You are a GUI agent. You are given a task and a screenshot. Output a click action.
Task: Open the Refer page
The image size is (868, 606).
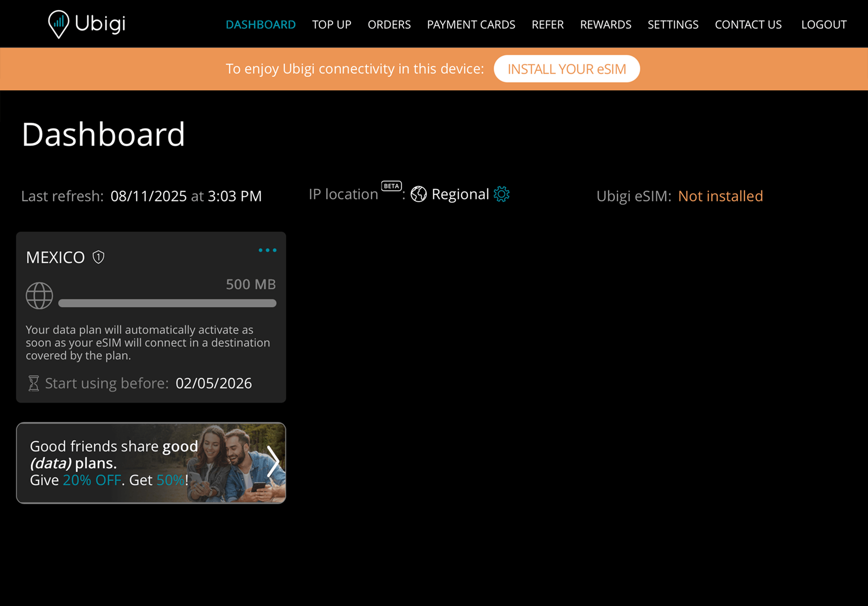pos(547,25)
